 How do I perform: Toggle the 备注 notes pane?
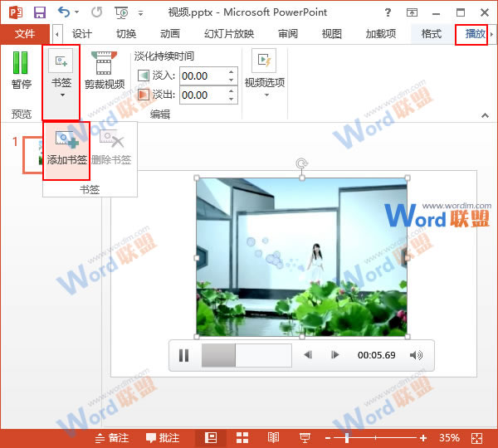(112, 438)
